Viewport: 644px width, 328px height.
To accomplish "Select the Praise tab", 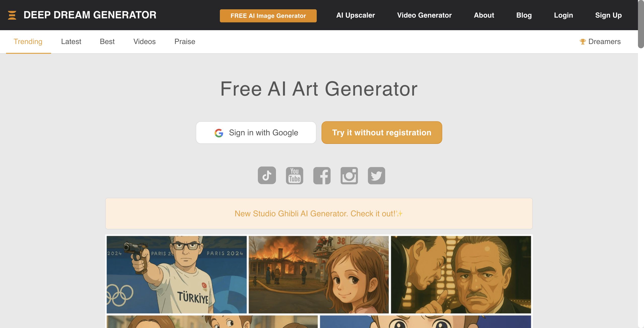I will tap(185, 42).
